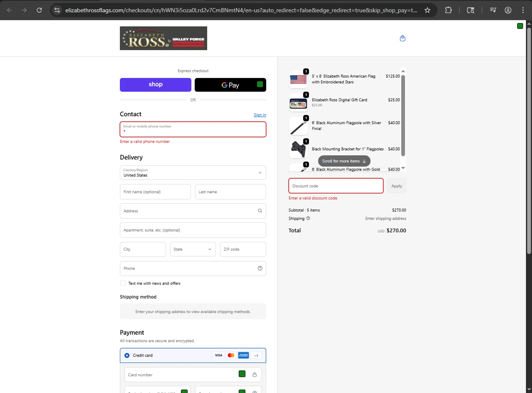The image size is (532, 393).
Task: Click the Phone field help question icon
Action: coord(260,268)
